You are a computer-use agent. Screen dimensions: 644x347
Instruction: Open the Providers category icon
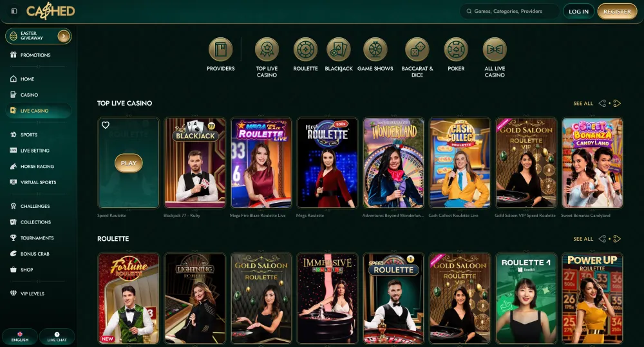tap(220, 50)
